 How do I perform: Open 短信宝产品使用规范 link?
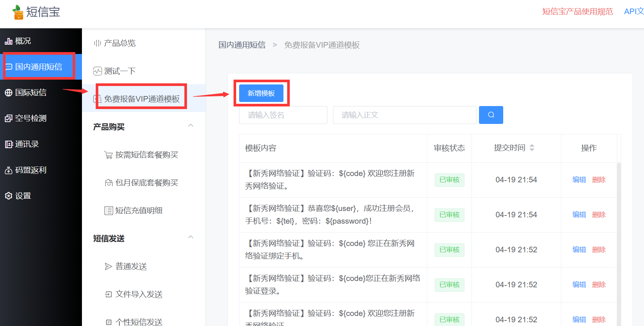pos(577,12)
